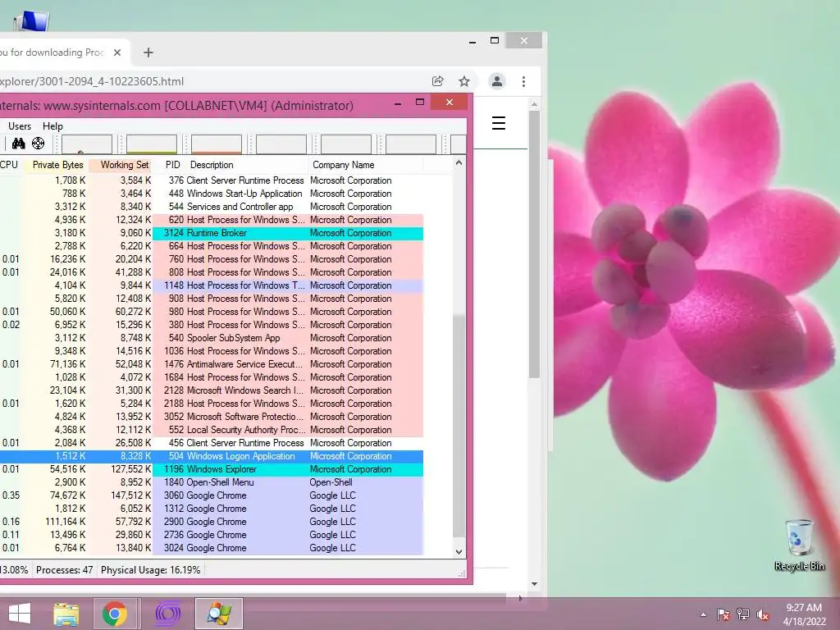The image size is (840, 630).
Task: Select the Microsoft Windows Search row
Action: pos(212,390)
